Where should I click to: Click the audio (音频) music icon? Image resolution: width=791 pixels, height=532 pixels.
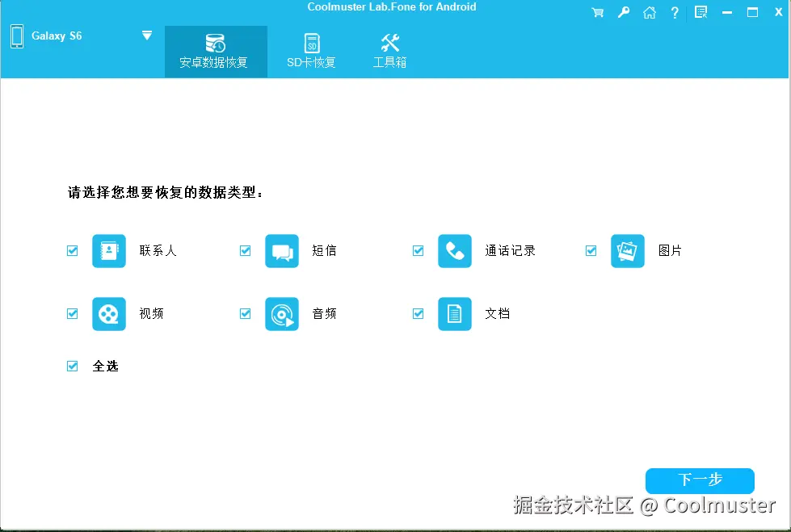282,313
